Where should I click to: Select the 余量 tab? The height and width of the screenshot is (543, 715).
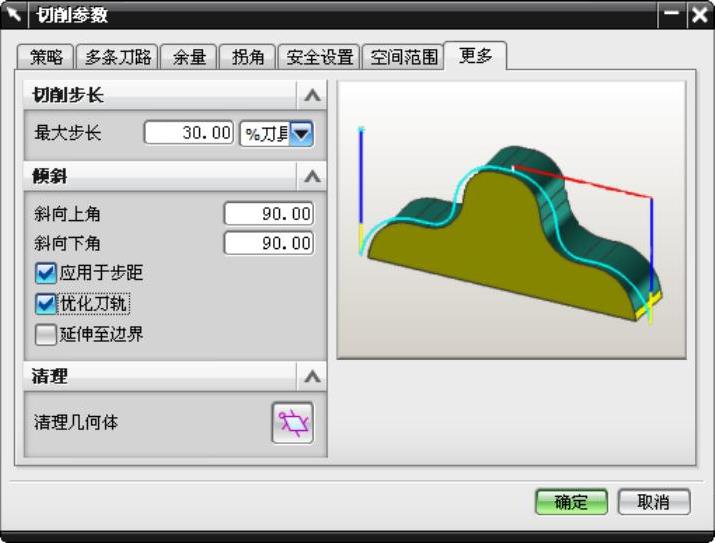pyautogui.click(x=189, y=57)
